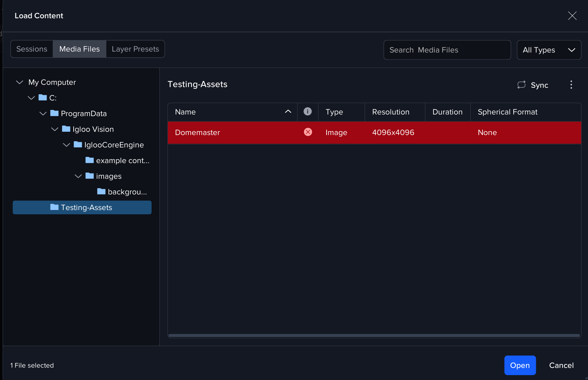Collapse the C: drive node

coord(31,98)
